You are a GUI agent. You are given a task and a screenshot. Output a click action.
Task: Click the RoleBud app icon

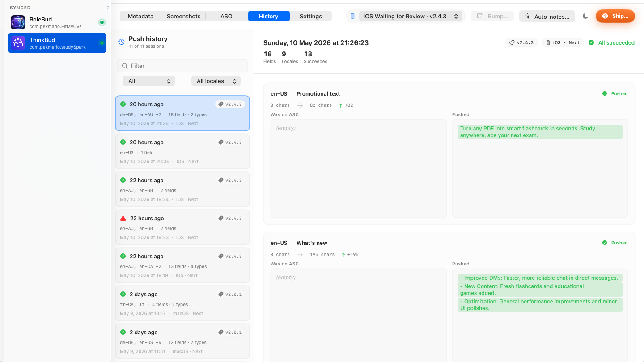coord(18,22)
